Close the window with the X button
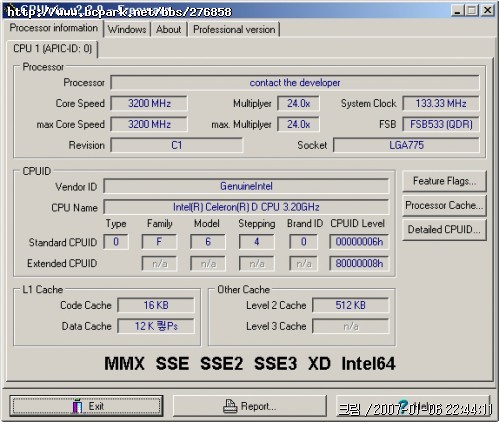The width and height of the screenshot is (500, 422). (x=488, y=10)
